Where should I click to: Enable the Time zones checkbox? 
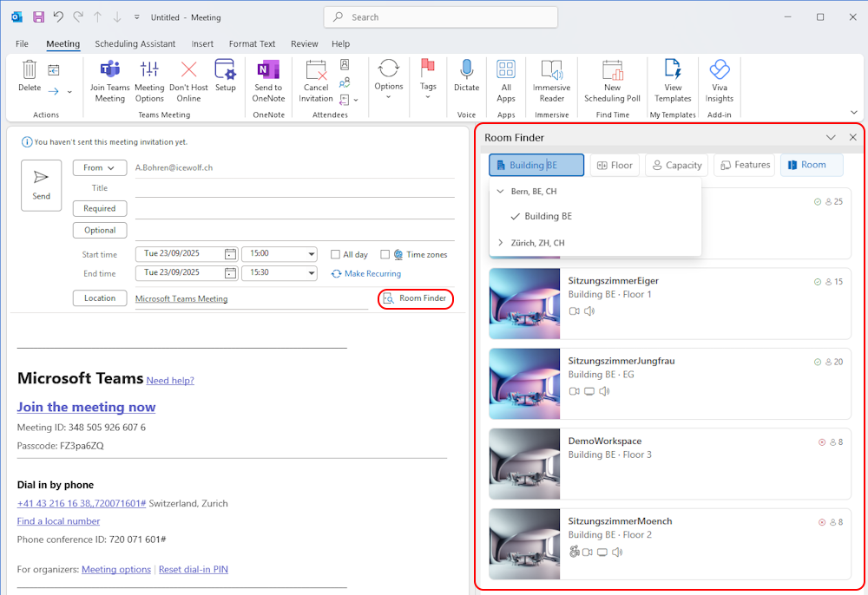click(x=385, y=254)
